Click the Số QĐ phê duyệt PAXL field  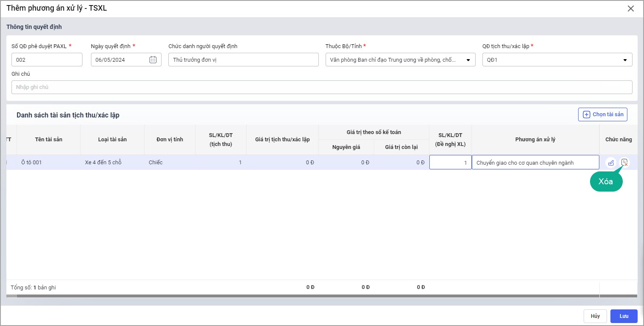(x=47, y=60)
